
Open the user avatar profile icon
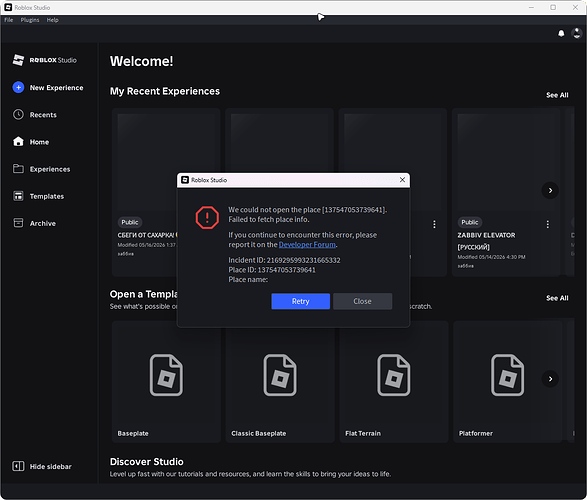577,33
